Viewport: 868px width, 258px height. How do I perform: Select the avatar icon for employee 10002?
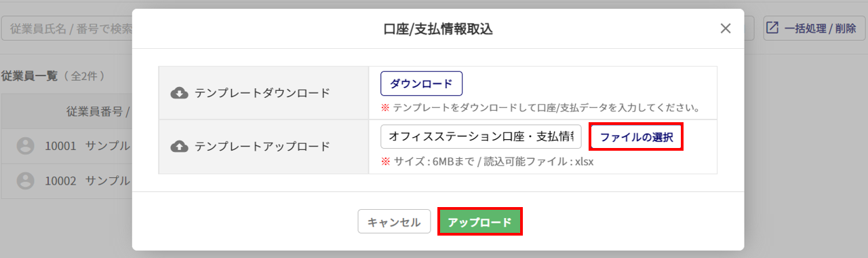coord(25,181)
